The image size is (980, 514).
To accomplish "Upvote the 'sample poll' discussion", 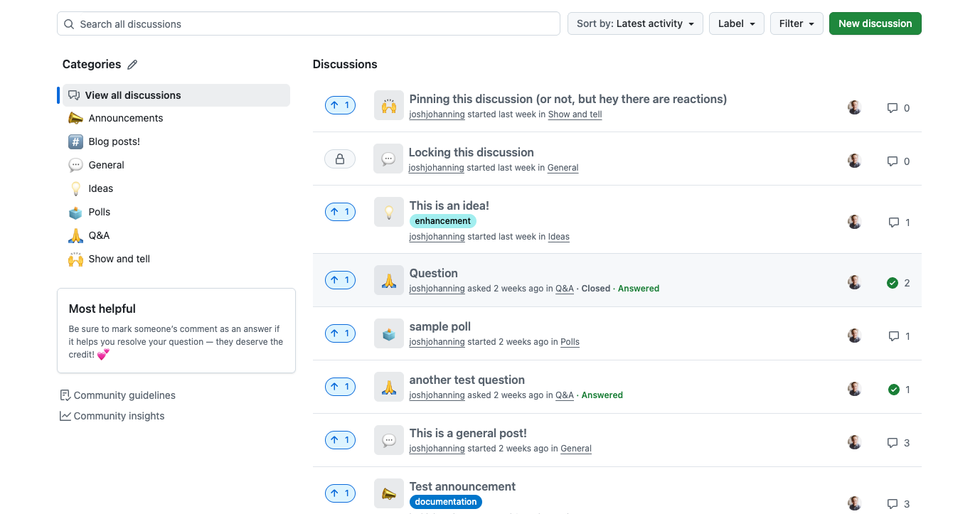I will [340, 333].
